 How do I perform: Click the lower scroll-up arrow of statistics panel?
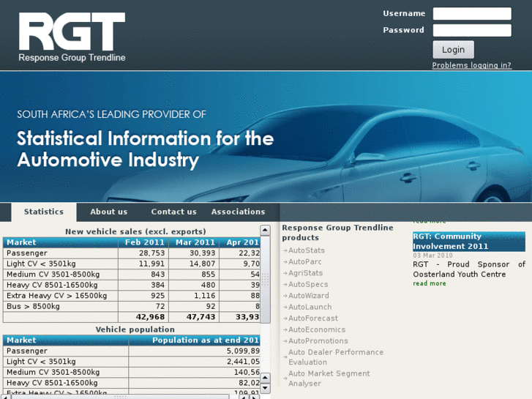pos(265,377)
